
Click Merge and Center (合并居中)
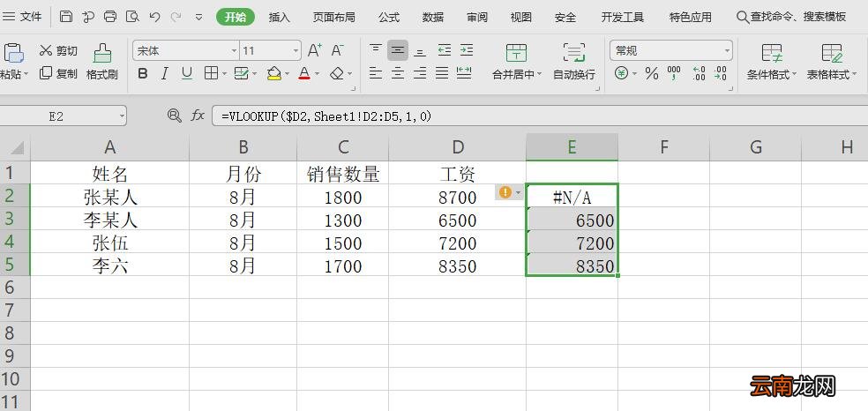pyautogui.click(x=516, y=62)
